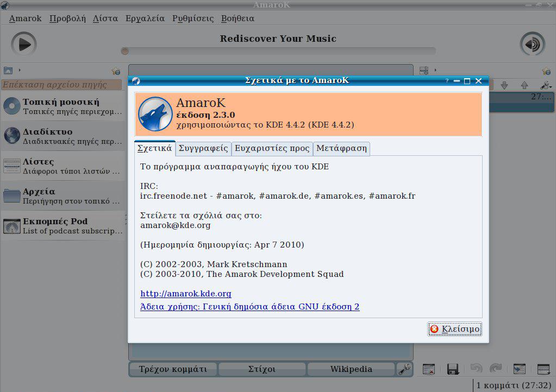The image size is (556, 392).
Task: Select Τοπική μουσική local music CD icon
Action: [x=12, y=106]
